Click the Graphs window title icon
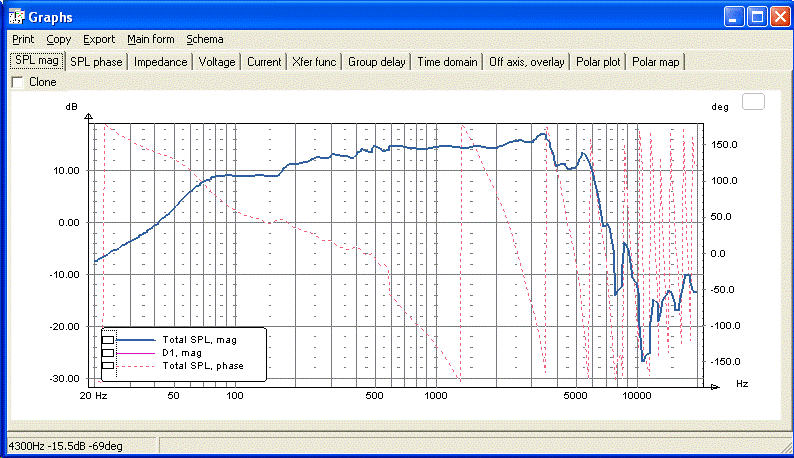 [17, 17]
